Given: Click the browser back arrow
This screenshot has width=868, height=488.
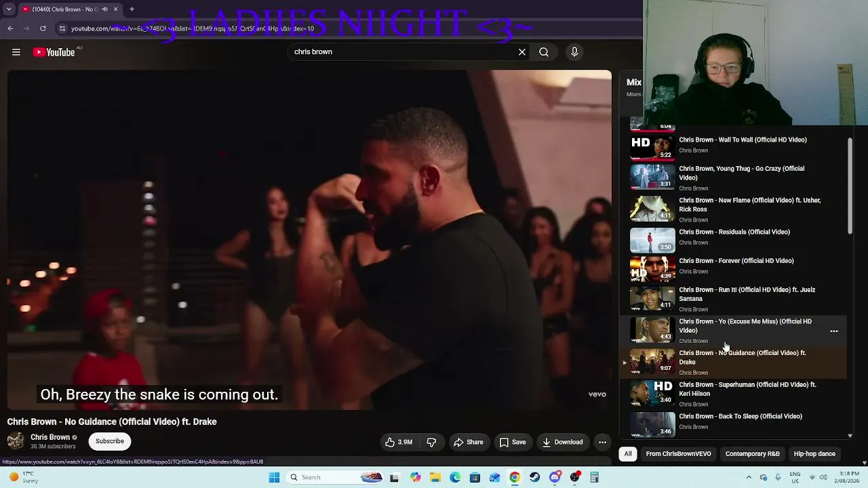Looking at the screenshot, I should (x=10, y=28).
